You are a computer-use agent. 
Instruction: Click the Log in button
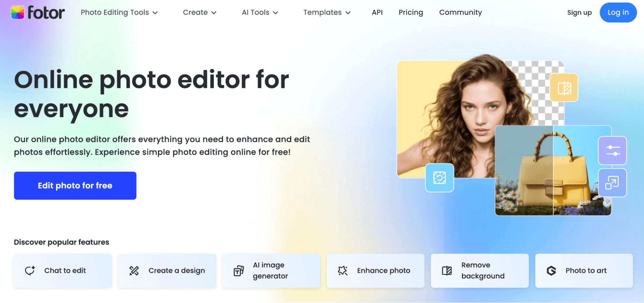click(618, 13)
